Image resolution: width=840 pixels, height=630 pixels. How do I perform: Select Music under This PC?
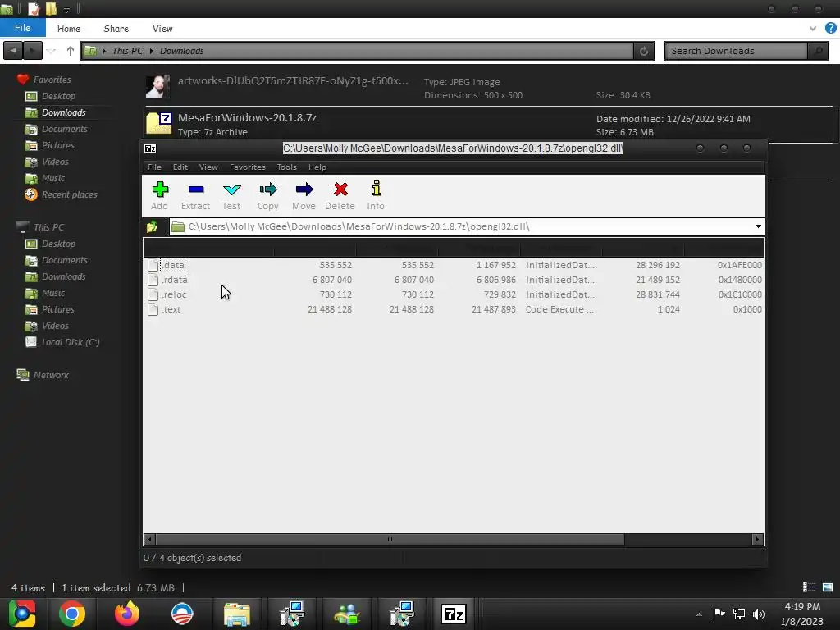53,293
